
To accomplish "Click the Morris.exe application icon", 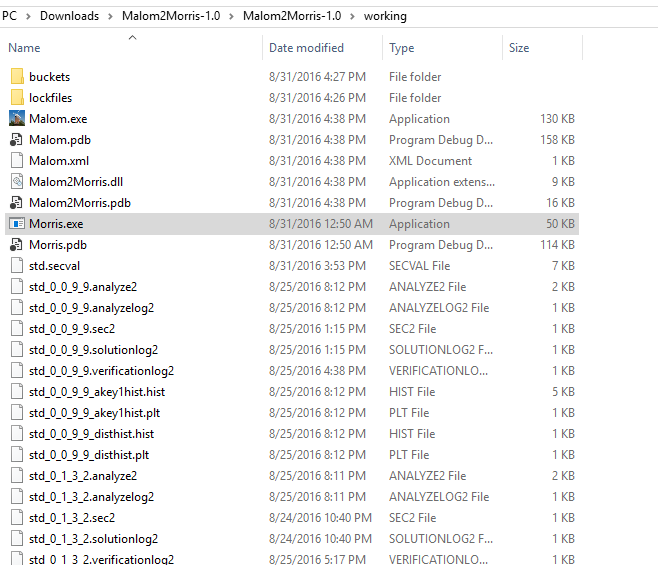I will 16,224.
